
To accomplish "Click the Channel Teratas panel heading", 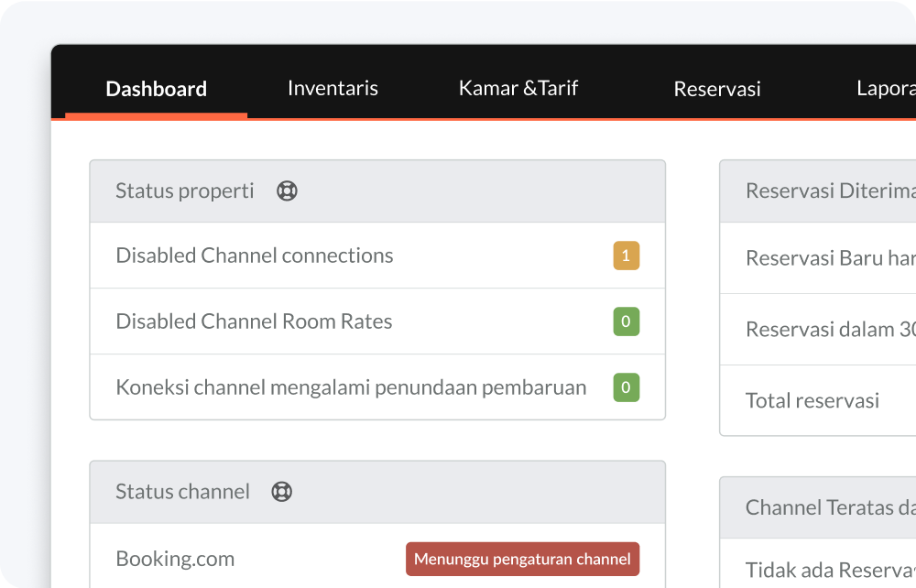I will 831,507.
